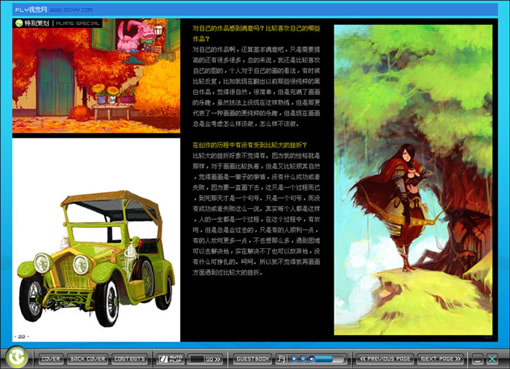The image size is (510, 369).
Task: Flip to the Previous Page
Action: pos(385,359)
